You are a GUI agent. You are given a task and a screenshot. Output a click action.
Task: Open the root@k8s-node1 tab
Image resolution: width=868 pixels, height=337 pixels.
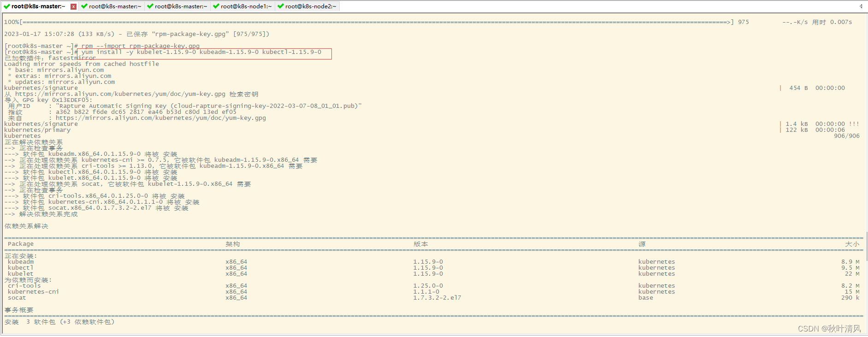242,6
